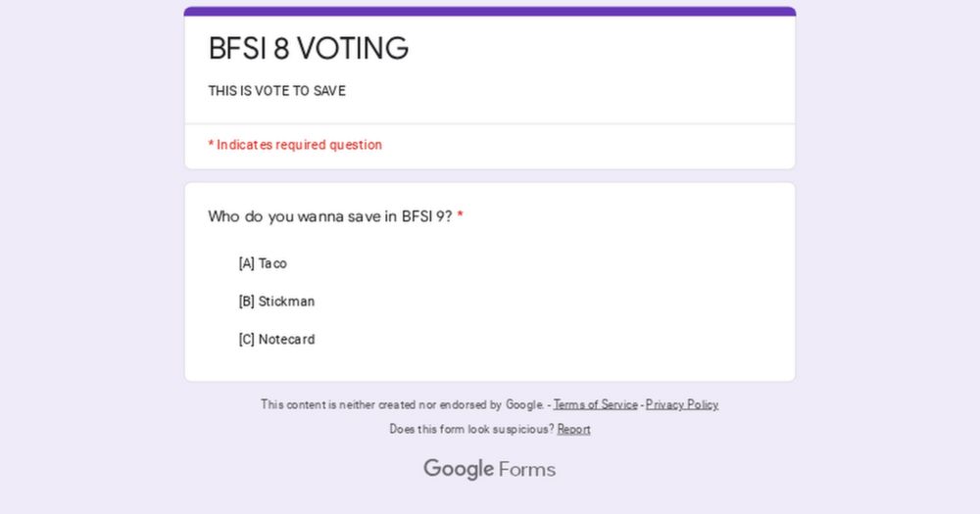The width and height of the screenshot is (980, 514).
Task: Click the Stickman label text
Action: point(287,302)
